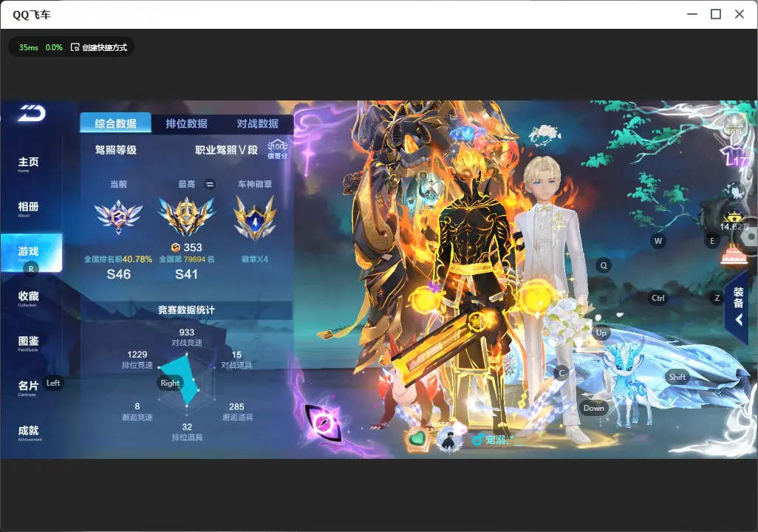Click the player avatar icon beside 宠溺
Image resolution: width=758 pixels, height=532 pixels.
point(449,440)
